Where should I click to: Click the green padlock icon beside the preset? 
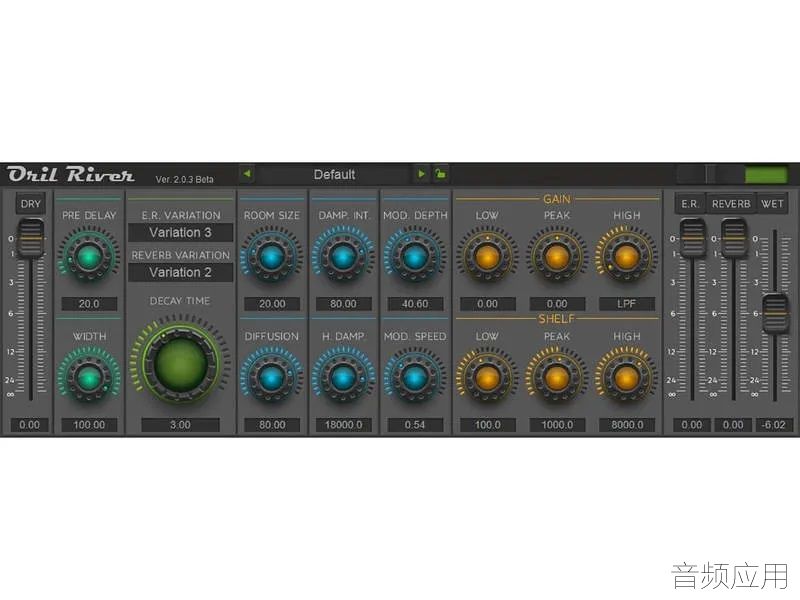tap(440, 174)
